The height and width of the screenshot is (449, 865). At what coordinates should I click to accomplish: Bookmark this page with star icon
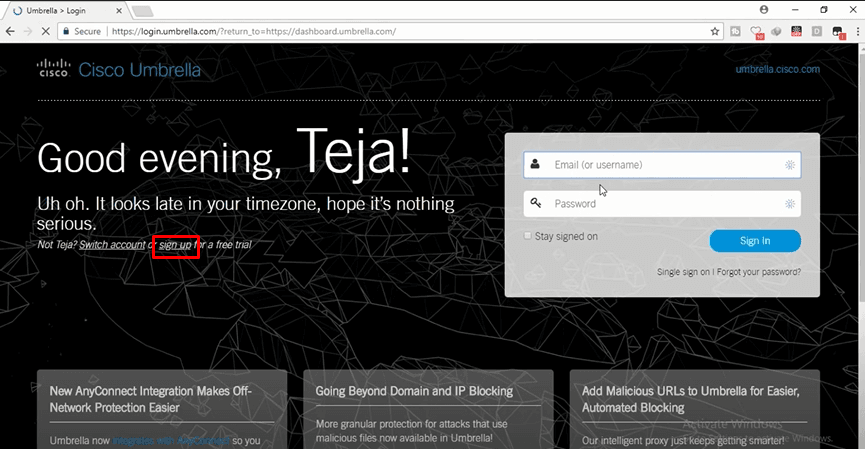pyautogui.click(x=715, y=31)
